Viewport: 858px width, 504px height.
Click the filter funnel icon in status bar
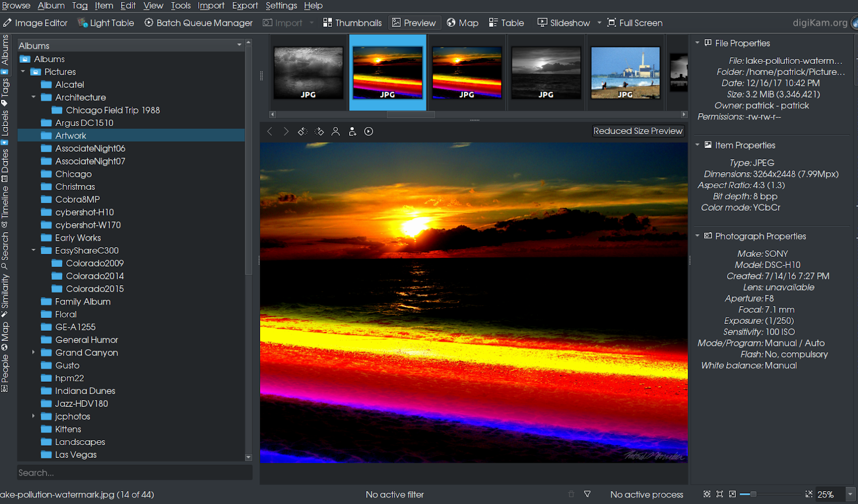(x=587, y=494)
